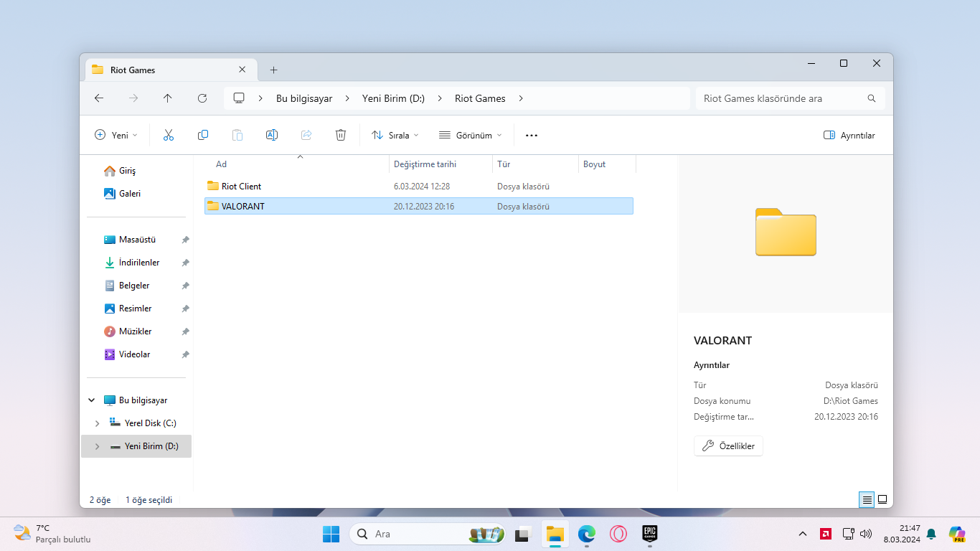Open Opera GX browser from taskbar
This screenshot has height=551, width=980.
[x=618, y=534]
